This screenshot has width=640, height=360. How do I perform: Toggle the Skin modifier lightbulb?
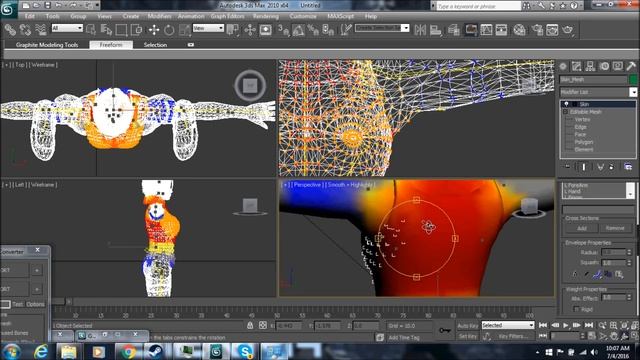567,104
